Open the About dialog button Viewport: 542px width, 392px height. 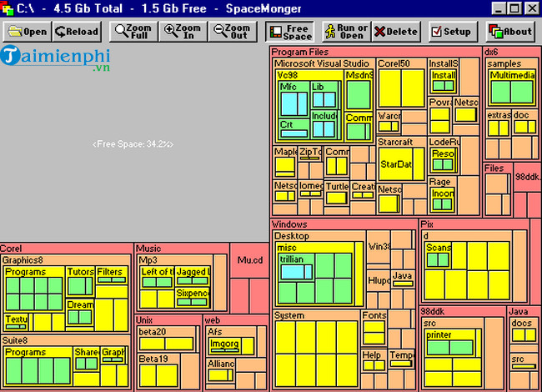[x=509, y=32]
